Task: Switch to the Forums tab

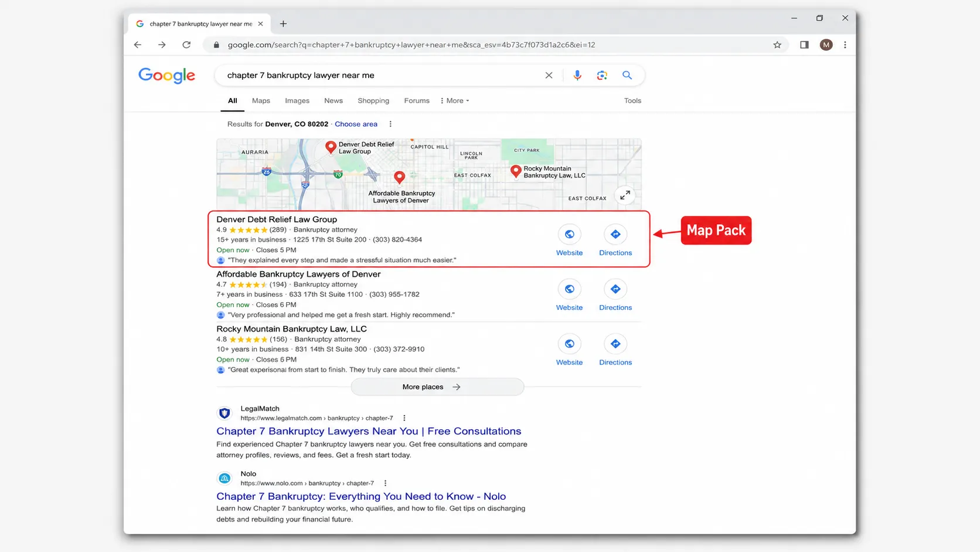Action: [x=417, y=101]
